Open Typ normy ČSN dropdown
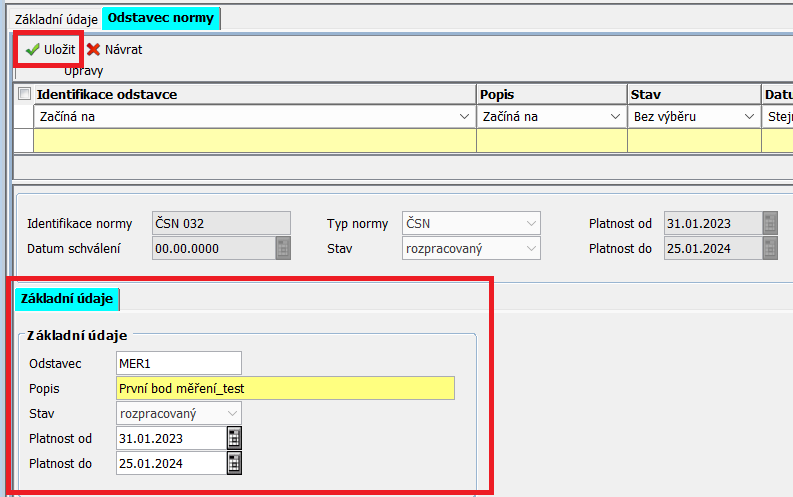The height and width of the screenshot is (497, 793). click(x=530, y=223)
